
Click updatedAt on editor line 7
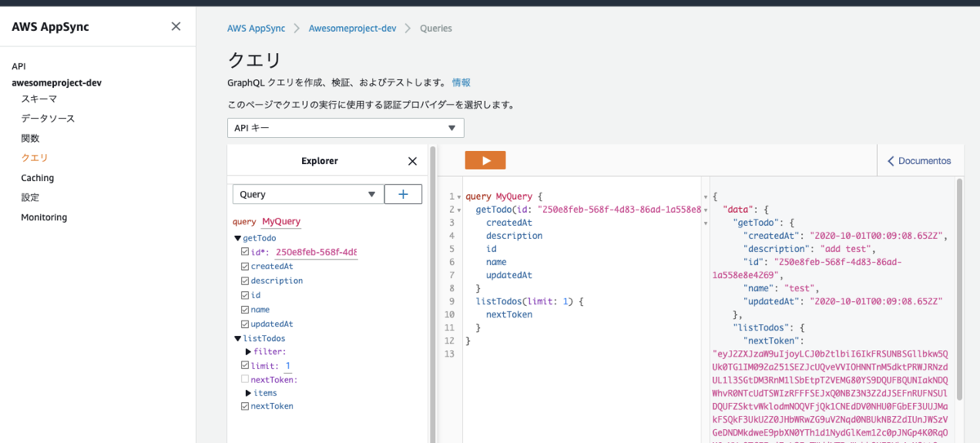click(x=509, y=275)
